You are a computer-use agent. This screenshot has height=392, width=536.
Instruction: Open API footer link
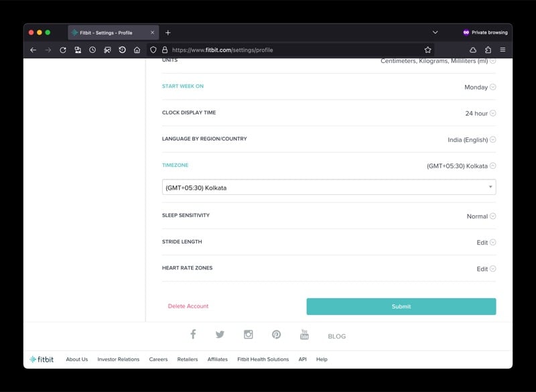(x=303, y=359)
